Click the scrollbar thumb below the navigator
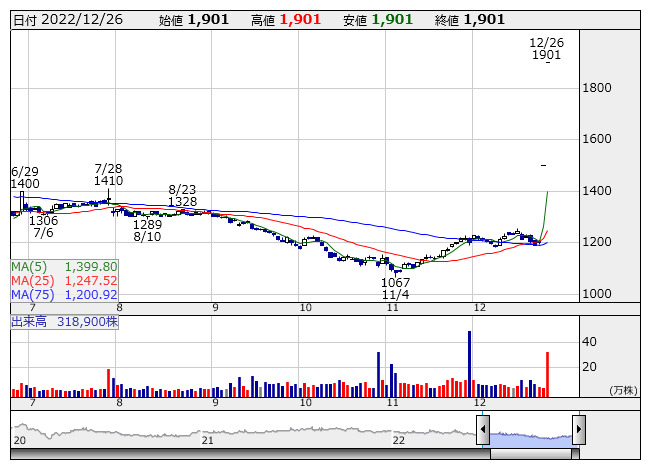This screenshot has width=653, height=470. click(530, 453)
